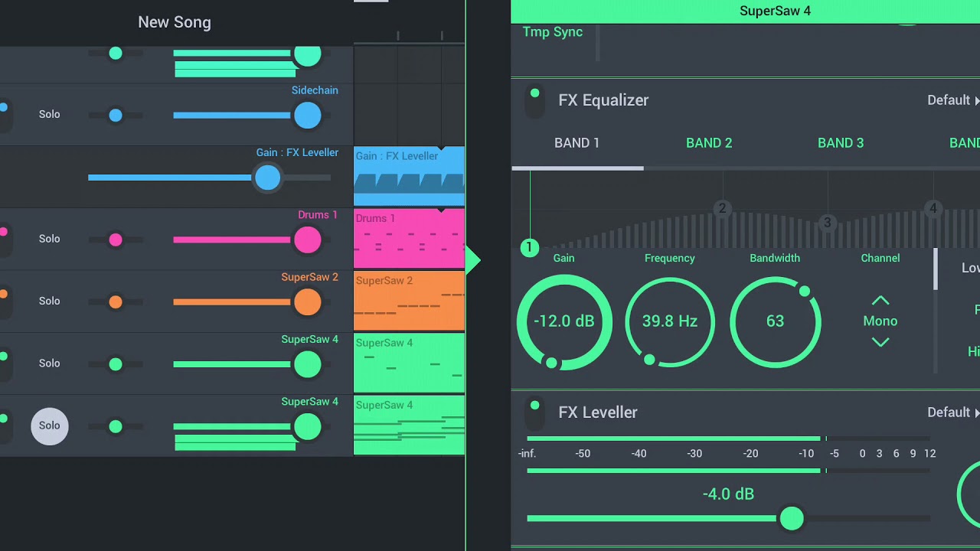
Task: Click EQ band node 1 on graph
Action: (529, 247)
